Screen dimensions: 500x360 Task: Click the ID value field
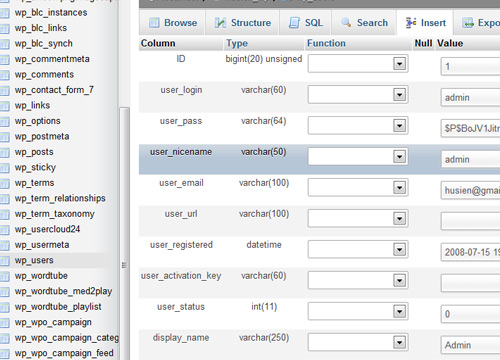pos(470,66)
